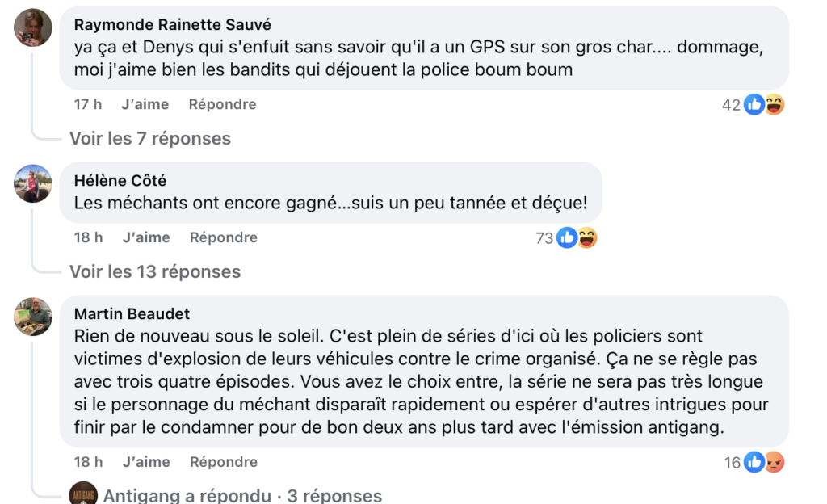Toggle J'aime on Martin Beaudet's comment
Viewport: 827px width, 504px height.
pyautogui.click(x=146, y=462)
